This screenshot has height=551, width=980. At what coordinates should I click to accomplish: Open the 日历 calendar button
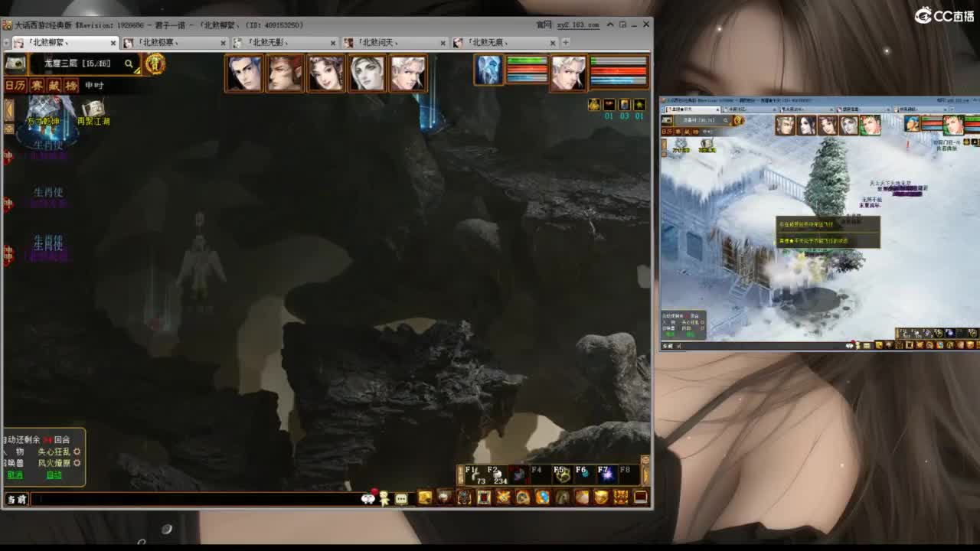[x=15, y=86]
